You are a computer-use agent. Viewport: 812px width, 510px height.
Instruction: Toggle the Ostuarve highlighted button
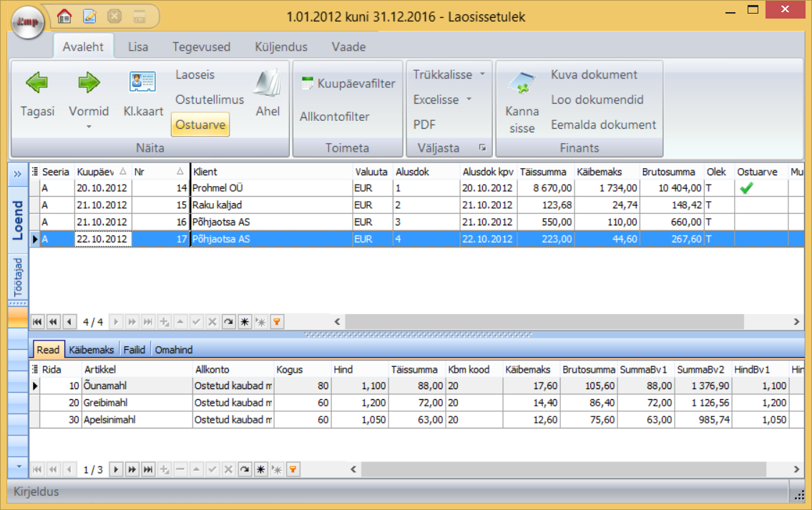pyautogui.click(x=200, y=124)
